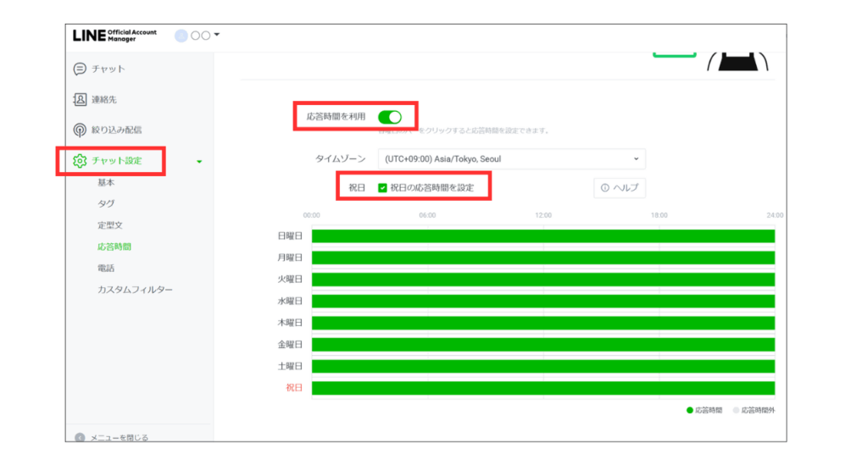Click チャット設定 label in sidebar
This screenshot has width=868, height=454.
(117, 161)
